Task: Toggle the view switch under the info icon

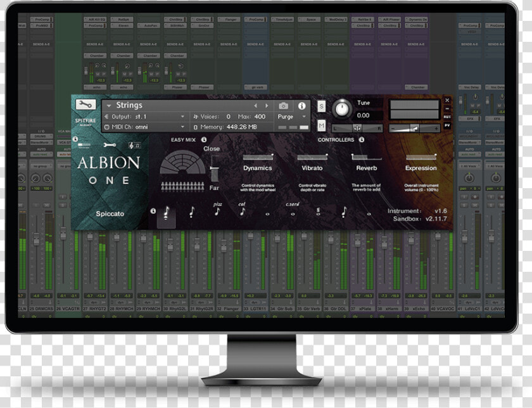Action: [x=84, y=145]
